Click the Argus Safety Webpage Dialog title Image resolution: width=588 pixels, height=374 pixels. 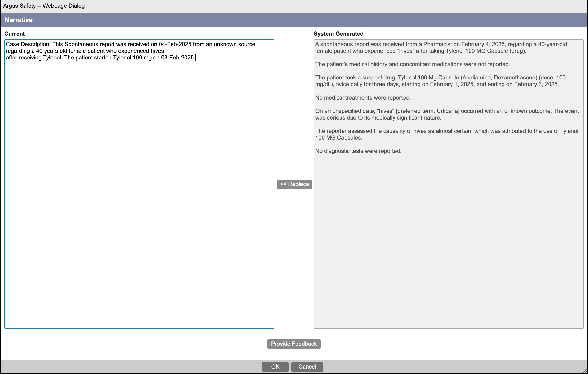coord(44,6)
